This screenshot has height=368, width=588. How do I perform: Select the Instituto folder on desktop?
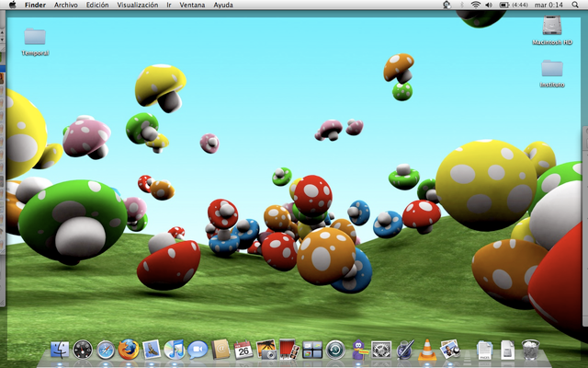[552, 69]
